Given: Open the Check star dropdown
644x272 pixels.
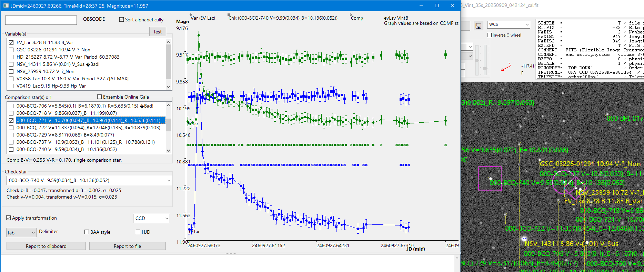Looking at the screenshot, I should point(168,180).
